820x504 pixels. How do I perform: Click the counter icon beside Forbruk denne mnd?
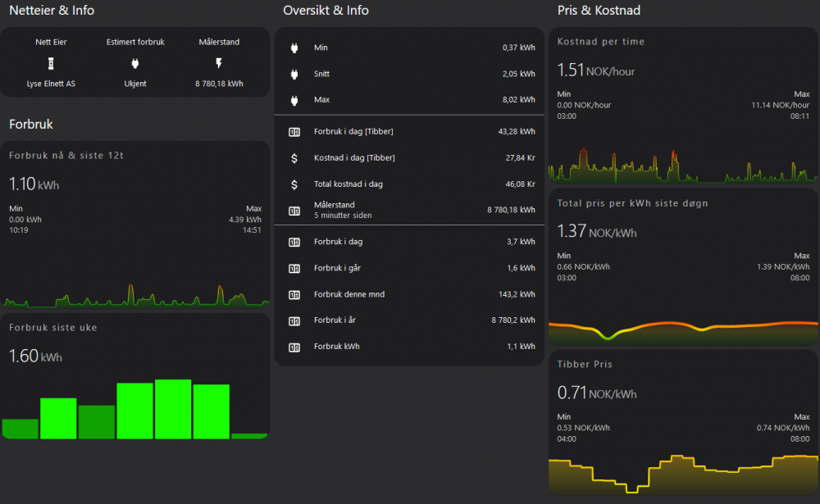(x=294, y=294)
